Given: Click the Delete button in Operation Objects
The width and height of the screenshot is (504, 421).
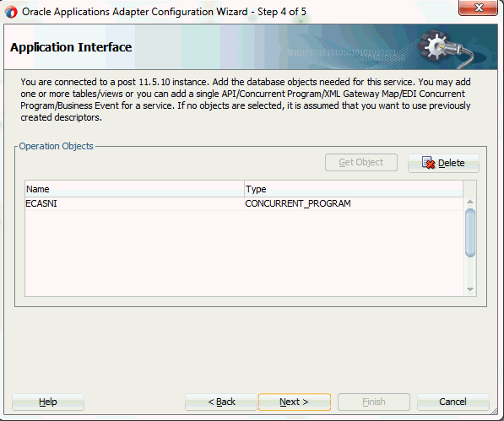Looking at the screenshot, I should click(x=443, y=163).
